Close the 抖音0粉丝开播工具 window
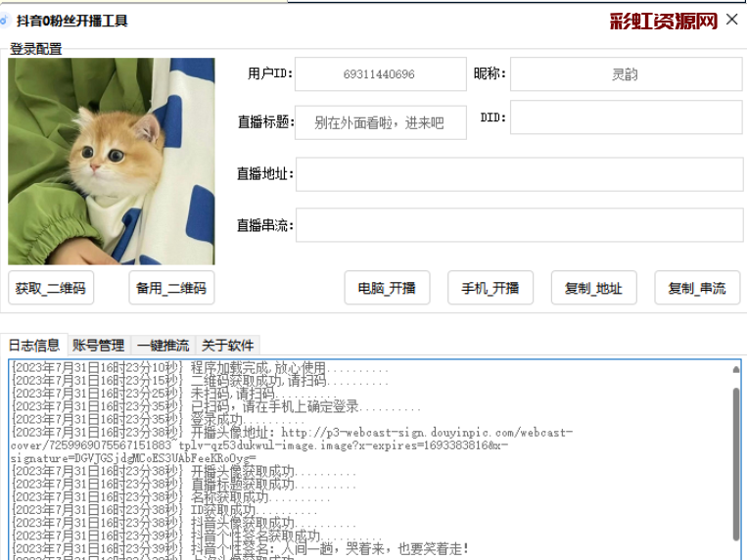 (731, 20)
